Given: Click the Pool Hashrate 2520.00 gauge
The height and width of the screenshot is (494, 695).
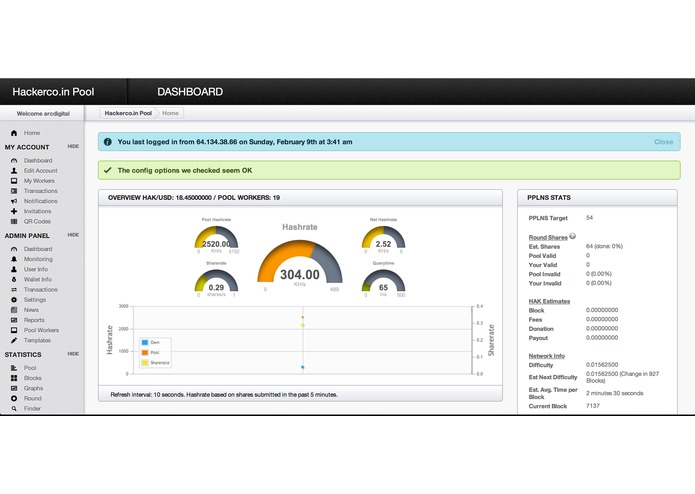Looking at the screenshot, I should click(216, 238).
